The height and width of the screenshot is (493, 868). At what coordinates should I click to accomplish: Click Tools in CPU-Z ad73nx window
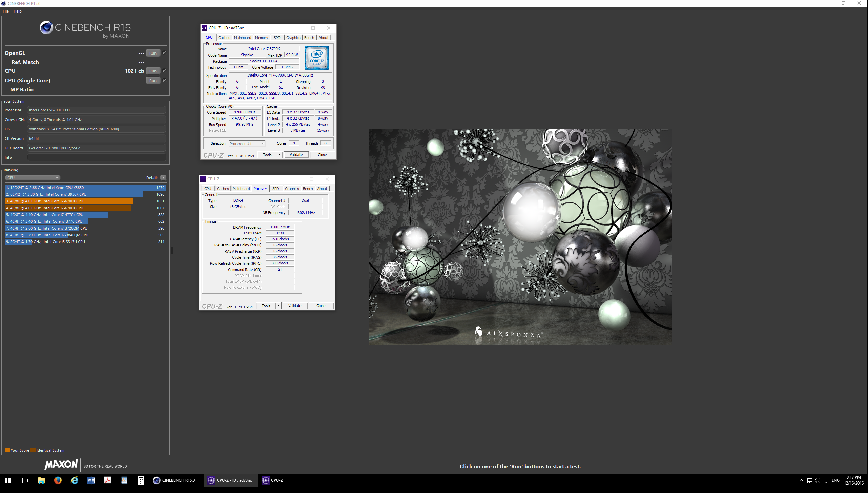click(267, 155)
